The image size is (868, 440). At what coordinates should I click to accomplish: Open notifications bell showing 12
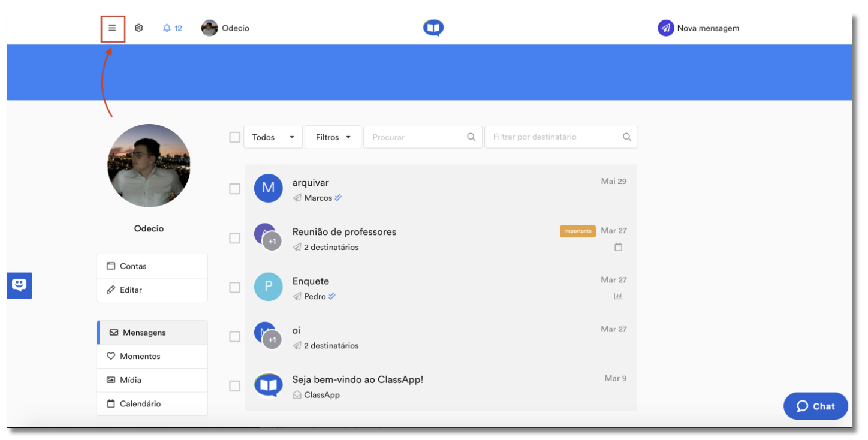coord(173,28)
